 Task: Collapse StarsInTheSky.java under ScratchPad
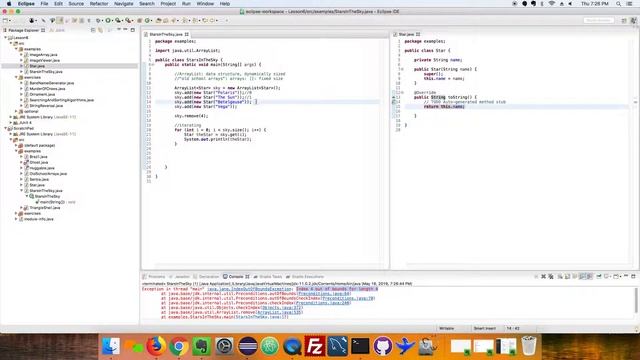[22, 191]
